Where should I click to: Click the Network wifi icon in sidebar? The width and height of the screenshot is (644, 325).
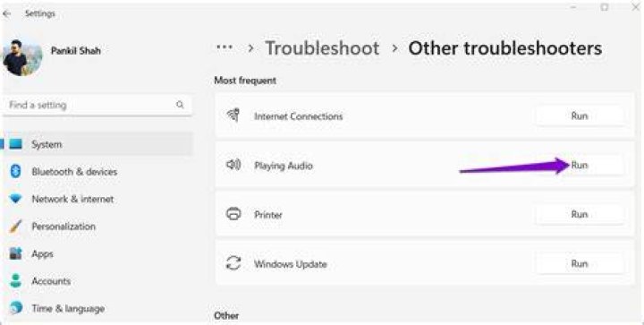coord(15,200)
